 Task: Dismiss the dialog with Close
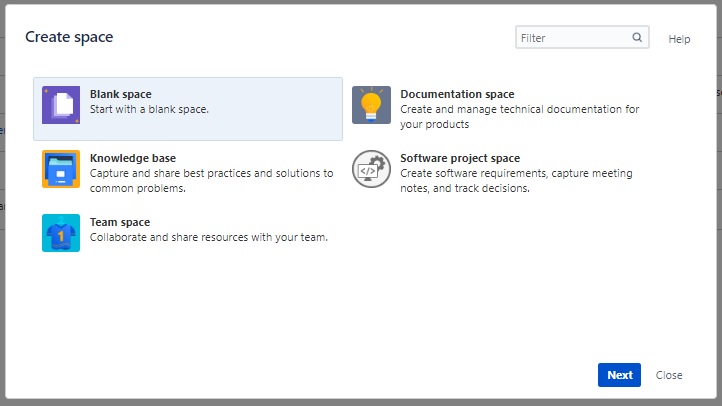coord(669,375)
